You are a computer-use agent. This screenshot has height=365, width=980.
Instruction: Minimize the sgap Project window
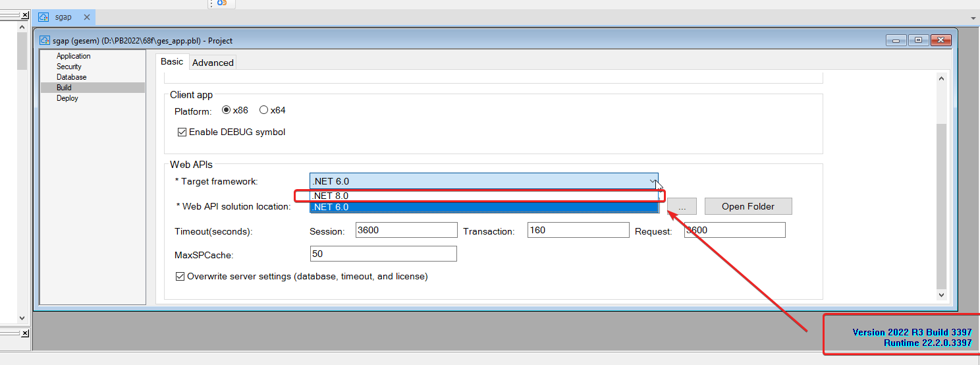pyautogui.click(x=896, y=41)
